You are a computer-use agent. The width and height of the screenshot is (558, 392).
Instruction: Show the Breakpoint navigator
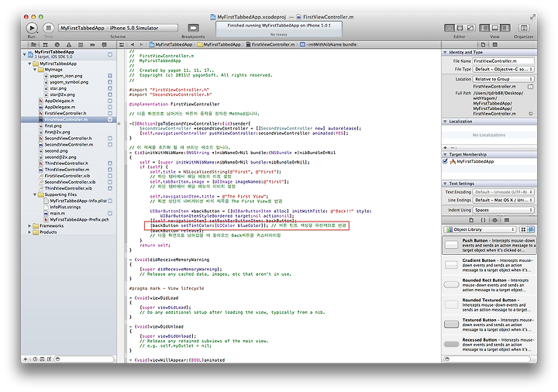click(92, 45)
